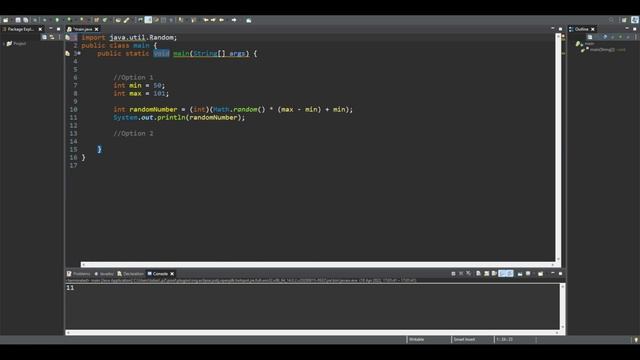Click Collapse All in Package Explorer
The image size is (640, 360).
click(44, 37)
